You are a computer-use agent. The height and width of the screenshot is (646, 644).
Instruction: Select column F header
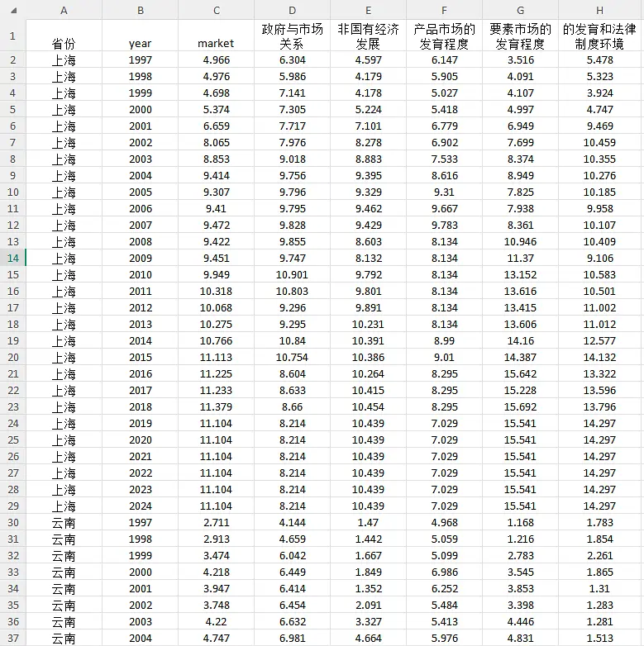point(444,10)
